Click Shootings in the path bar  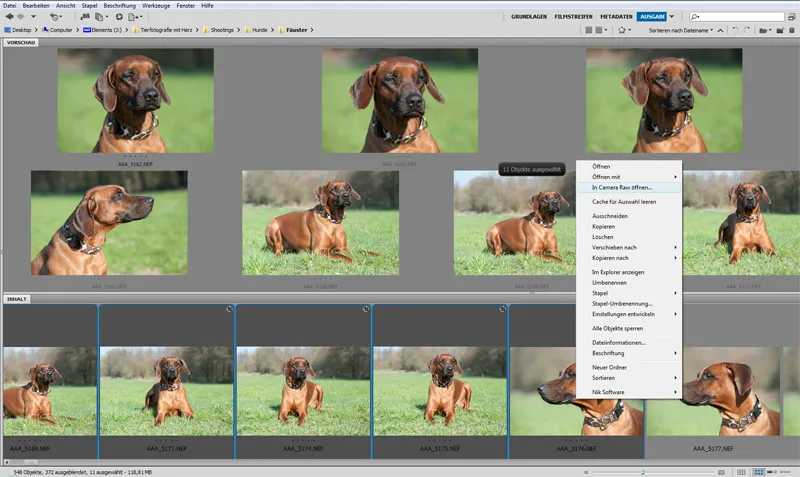222,30
